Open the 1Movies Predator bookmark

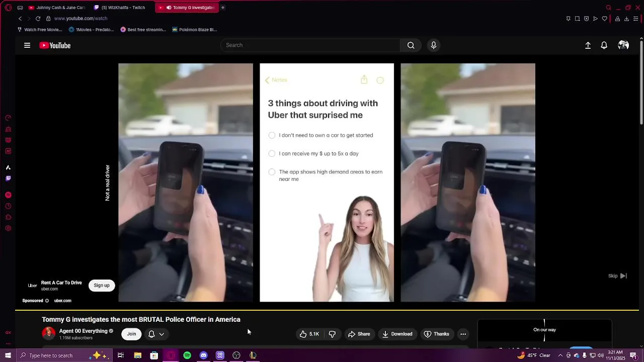click(x=91, y=30)
